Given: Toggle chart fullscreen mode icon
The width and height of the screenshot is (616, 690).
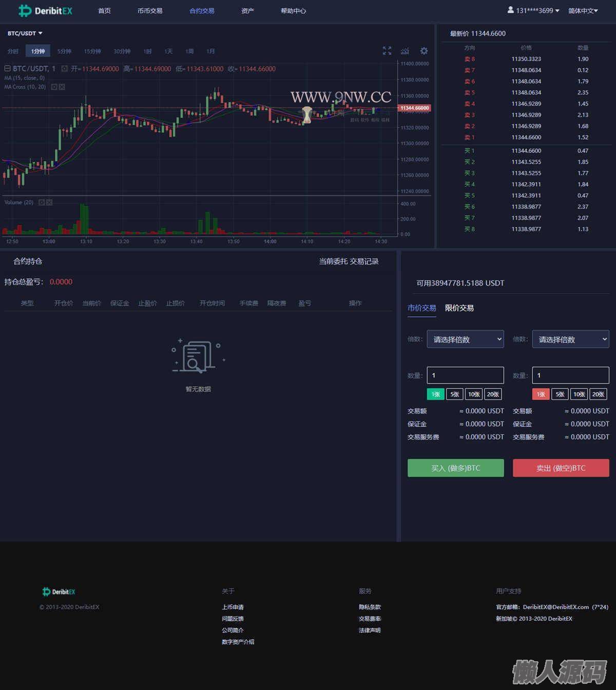Looking at the screenshot, I should click(x=387, y=51).
